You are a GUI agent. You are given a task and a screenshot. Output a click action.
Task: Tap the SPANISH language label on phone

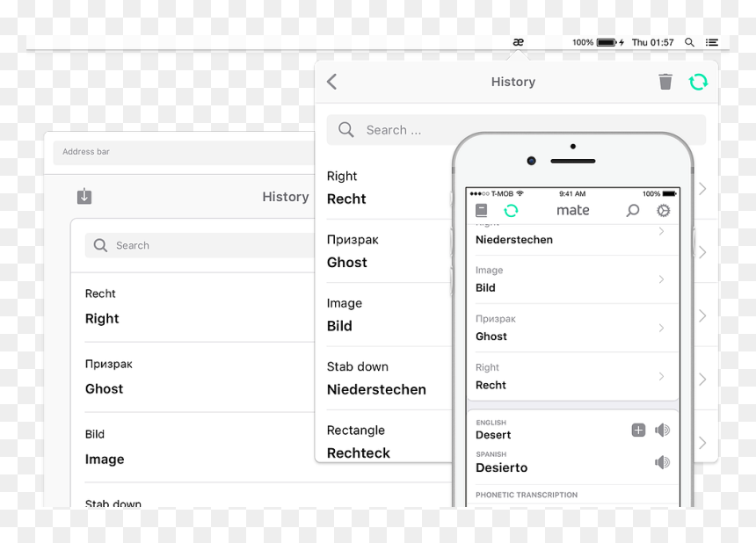pos(491,454)
